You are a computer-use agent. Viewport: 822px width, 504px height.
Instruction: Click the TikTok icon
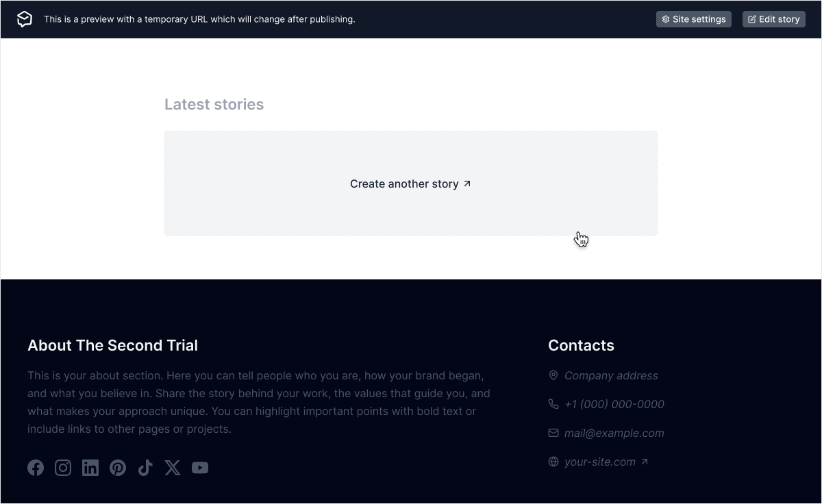tap(145, 468)
